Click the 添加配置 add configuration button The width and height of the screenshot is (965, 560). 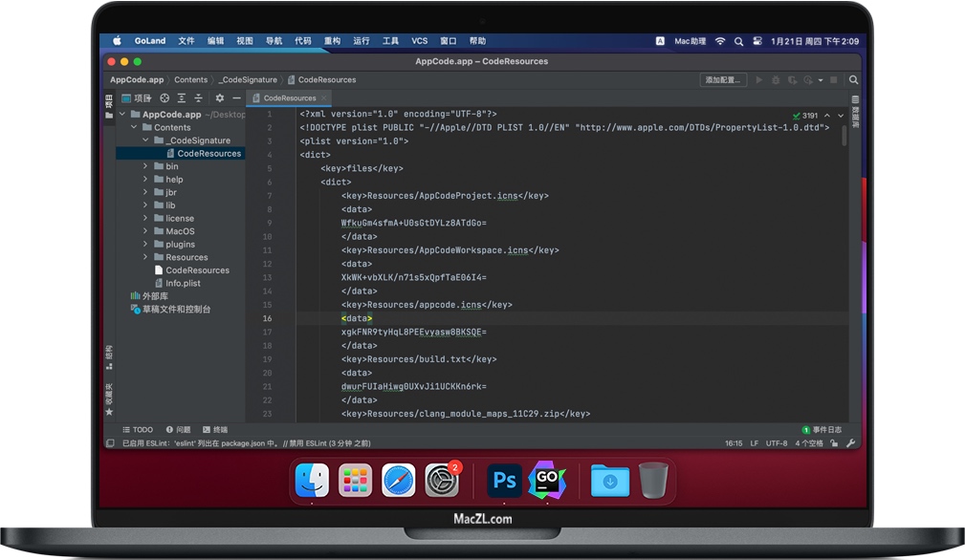[723, 80]
